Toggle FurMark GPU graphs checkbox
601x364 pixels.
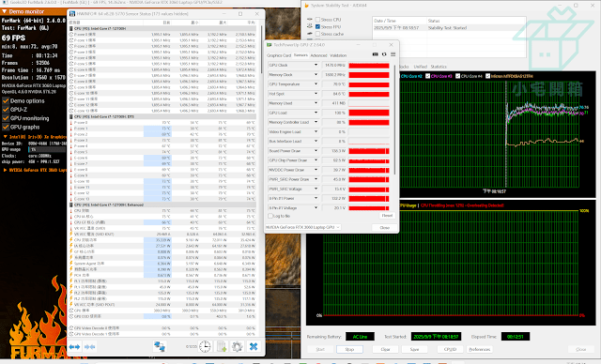6,127
